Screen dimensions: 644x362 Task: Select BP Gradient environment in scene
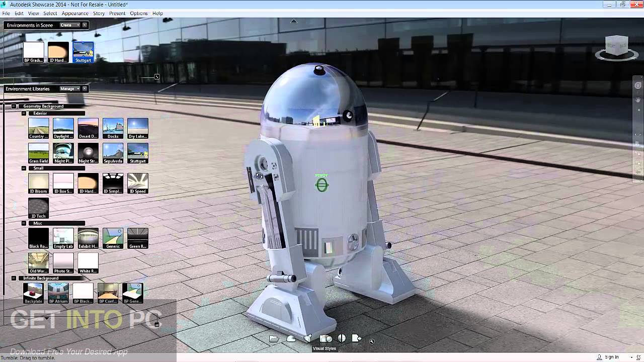(x=33, y=52)
